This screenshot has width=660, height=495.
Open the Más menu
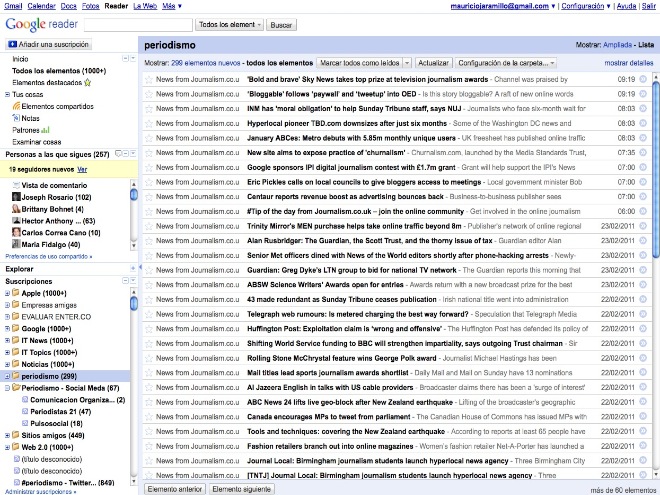tap(172, 6)
